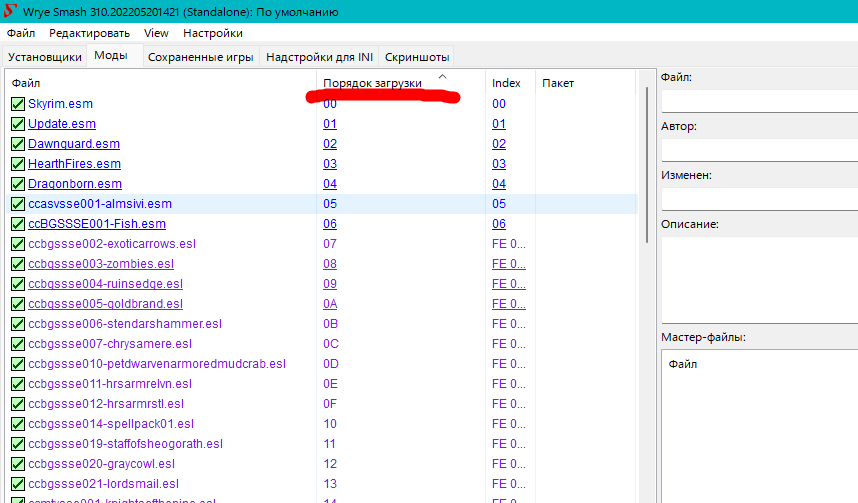Image resolution: width=858 pixels, height=503 pixels.
Task: Select the Update.esm plugin link
Action: click(62, 124)
